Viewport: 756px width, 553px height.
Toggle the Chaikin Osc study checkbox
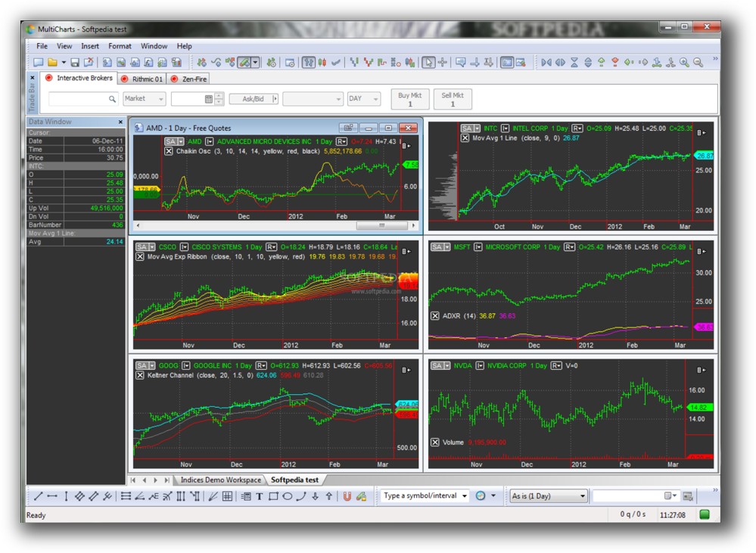[169, 151]
